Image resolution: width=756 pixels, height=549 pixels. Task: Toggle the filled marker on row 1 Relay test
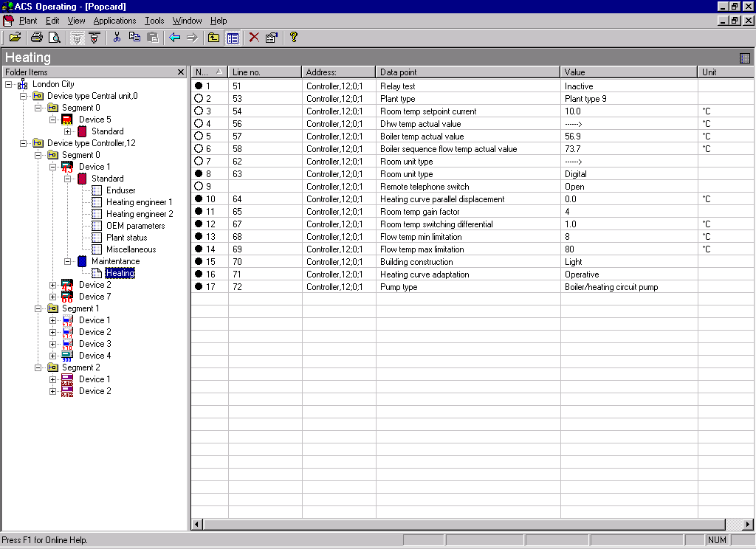tap(198, 86)
